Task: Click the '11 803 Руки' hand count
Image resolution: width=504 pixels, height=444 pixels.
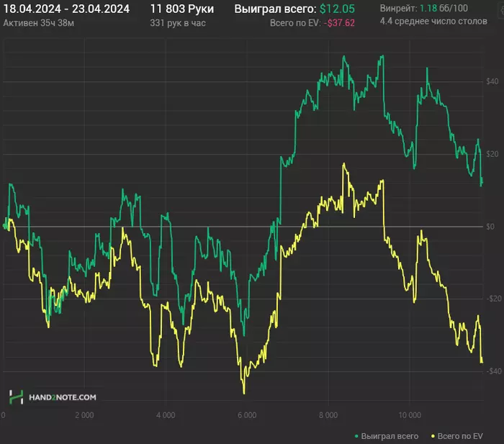Action: click(182, 9)
